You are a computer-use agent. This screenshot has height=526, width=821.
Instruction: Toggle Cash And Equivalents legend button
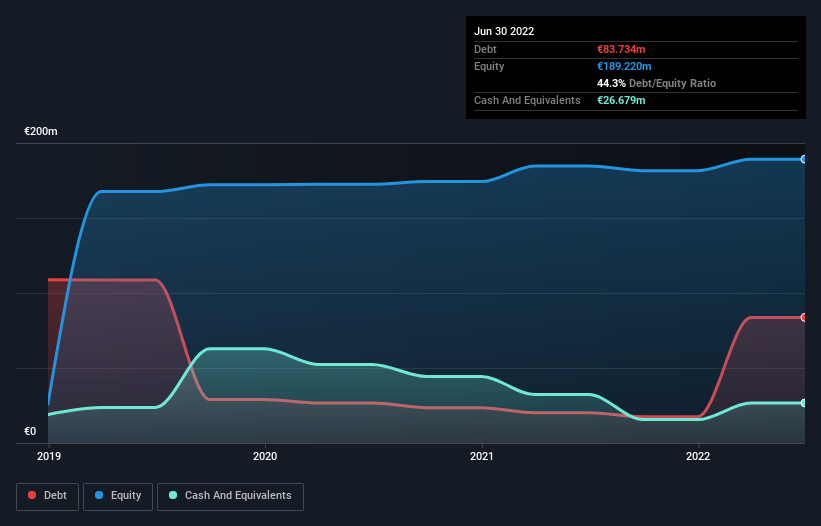click(230, 496)
